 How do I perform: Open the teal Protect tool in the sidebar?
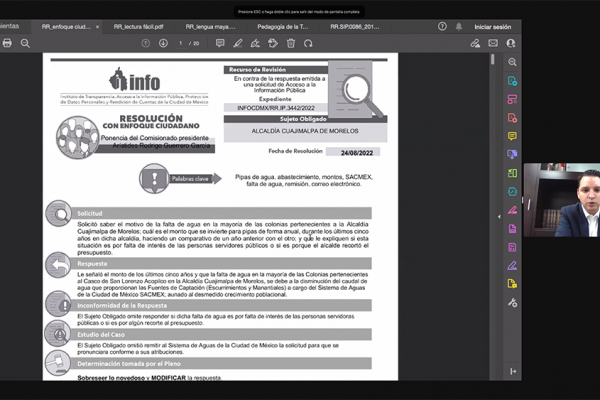(x=512, y=191)
